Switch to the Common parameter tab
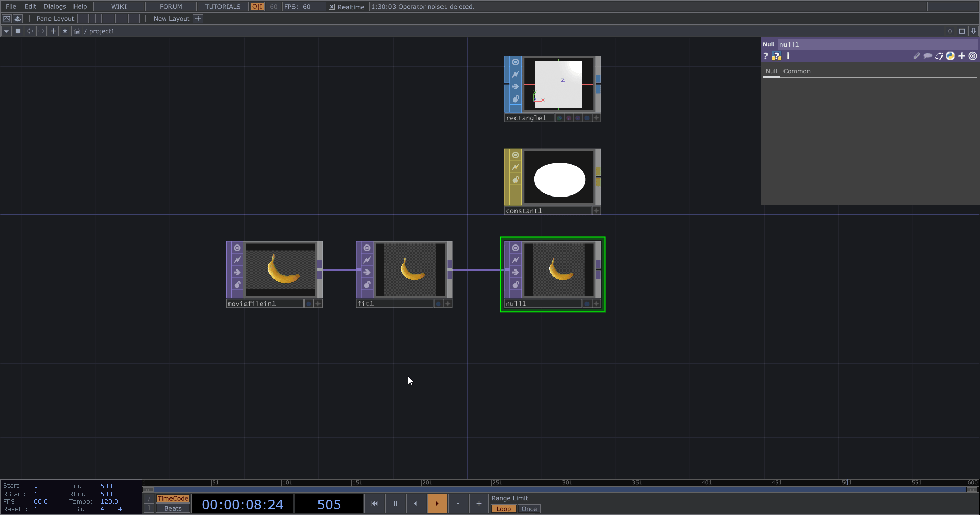The image size is (980, 515). pyautogui.click(x=796, y=71)
